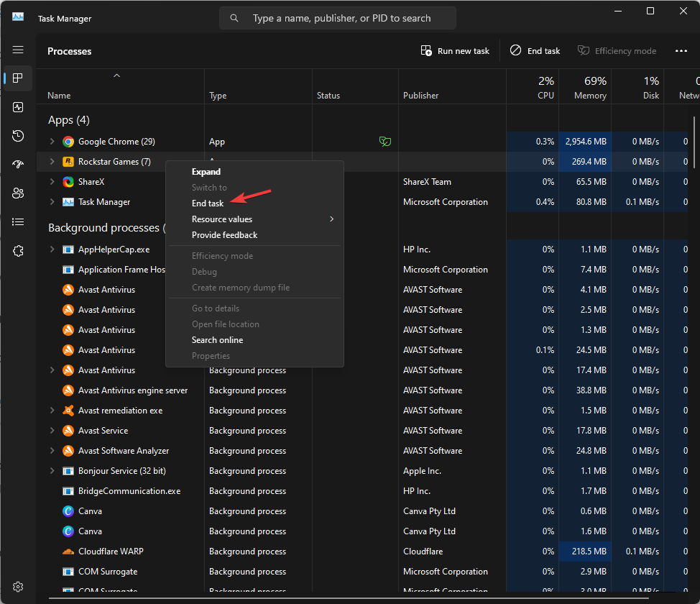This screenshot has width=700, height=604.
Task: Select the BridgeCommunication.exe row
Action: [361, 491]
